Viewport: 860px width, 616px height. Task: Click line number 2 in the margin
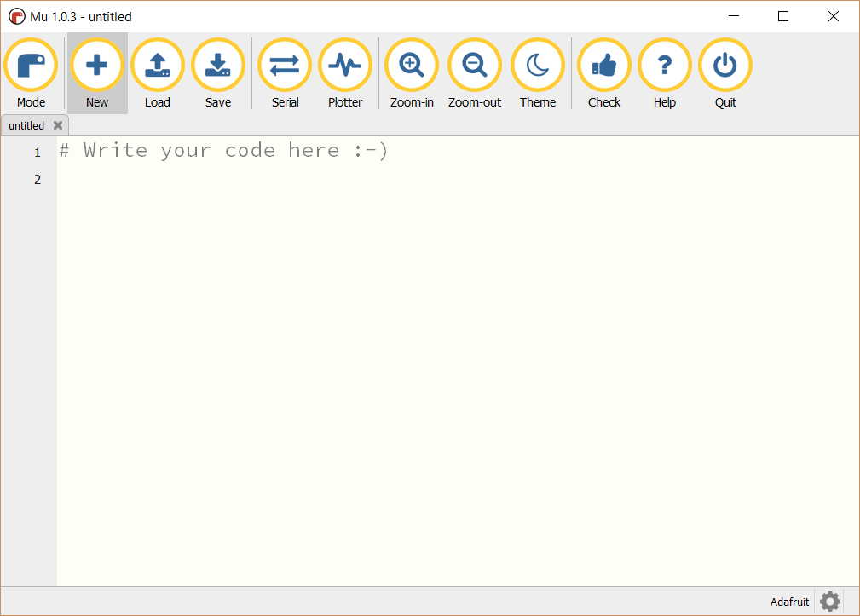coord(38,179)
